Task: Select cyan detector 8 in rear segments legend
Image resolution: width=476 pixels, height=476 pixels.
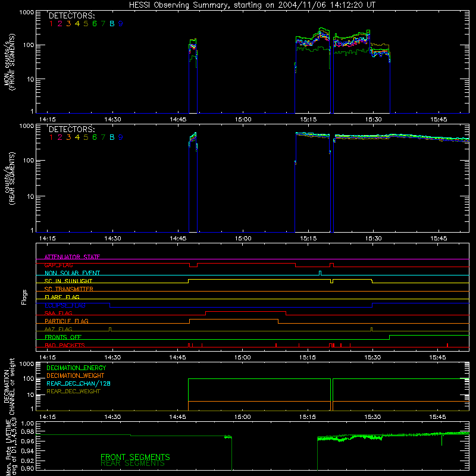Action: 112,137
